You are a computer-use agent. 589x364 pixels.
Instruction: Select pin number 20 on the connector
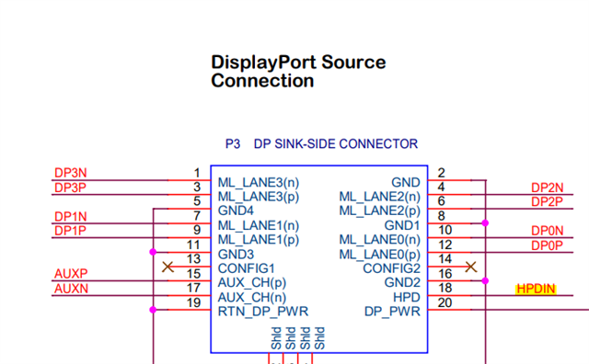[445, 302]
